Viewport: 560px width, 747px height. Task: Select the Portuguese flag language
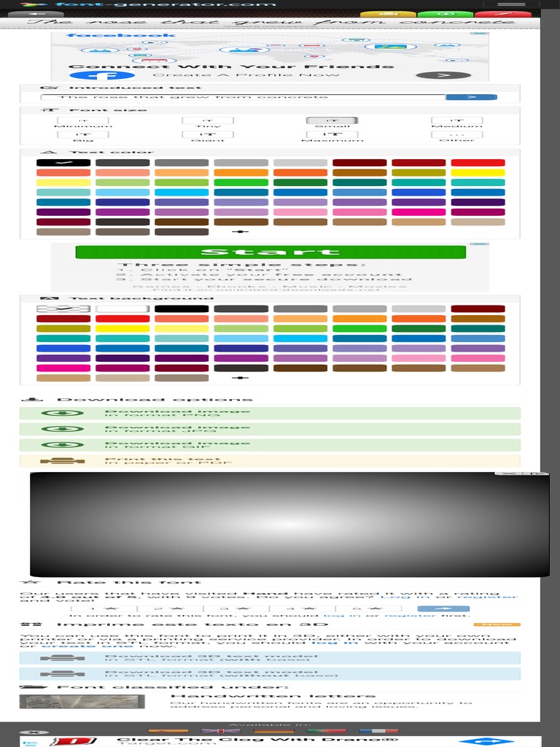tap(326, 731)
